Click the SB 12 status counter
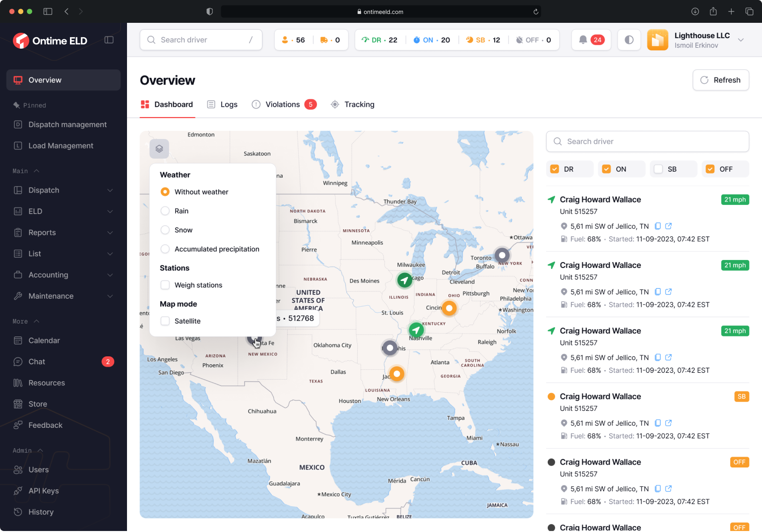The width and height of the screenshot is (762, 532). [x=483, y=40]
